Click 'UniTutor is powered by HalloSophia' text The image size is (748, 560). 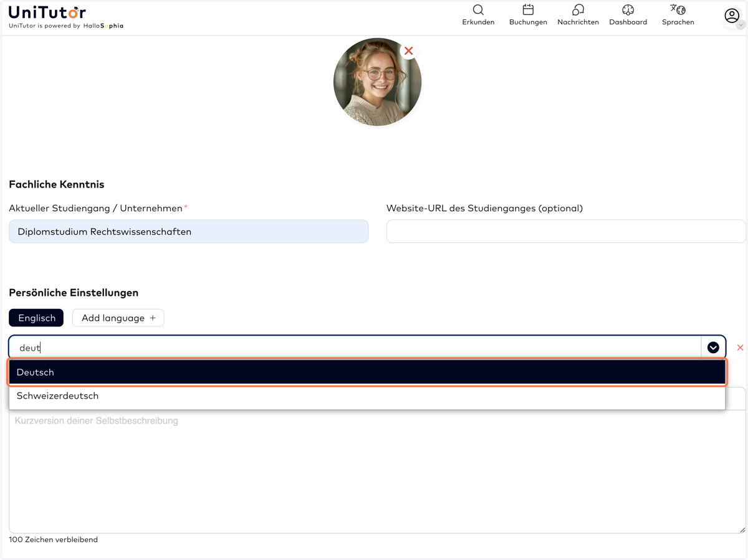(x=66, y=26)
